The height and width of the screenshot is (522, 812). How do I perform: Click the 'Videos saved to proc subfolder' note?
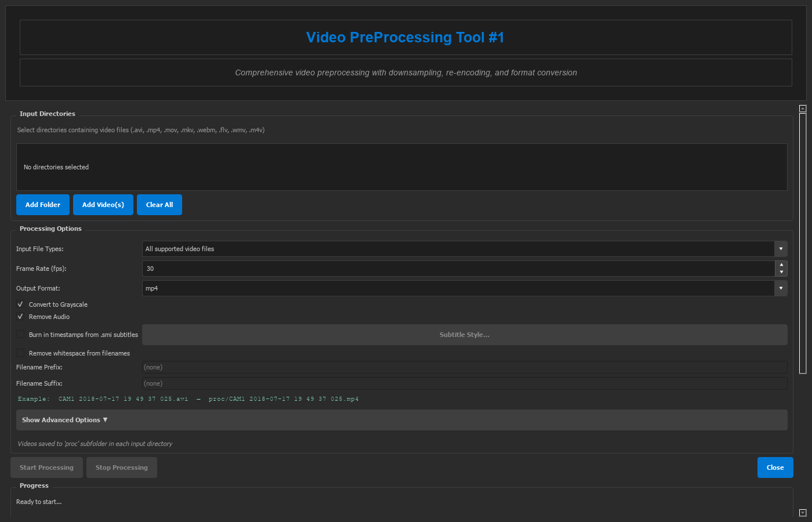pos(95,444)
